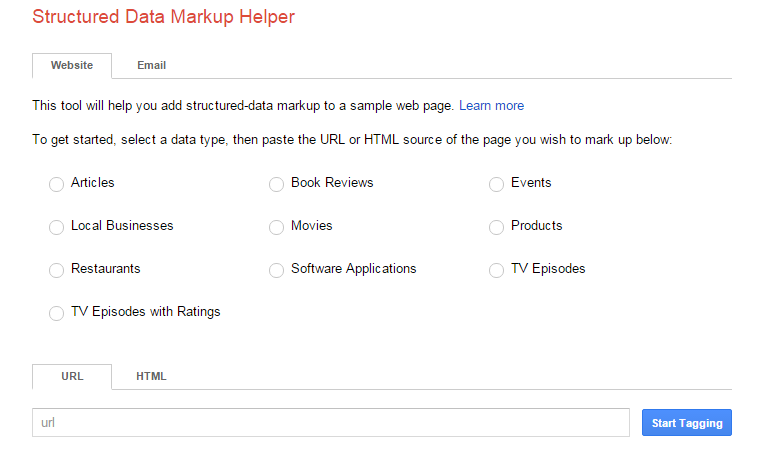Choose Software Applications data type

[276, 271]
